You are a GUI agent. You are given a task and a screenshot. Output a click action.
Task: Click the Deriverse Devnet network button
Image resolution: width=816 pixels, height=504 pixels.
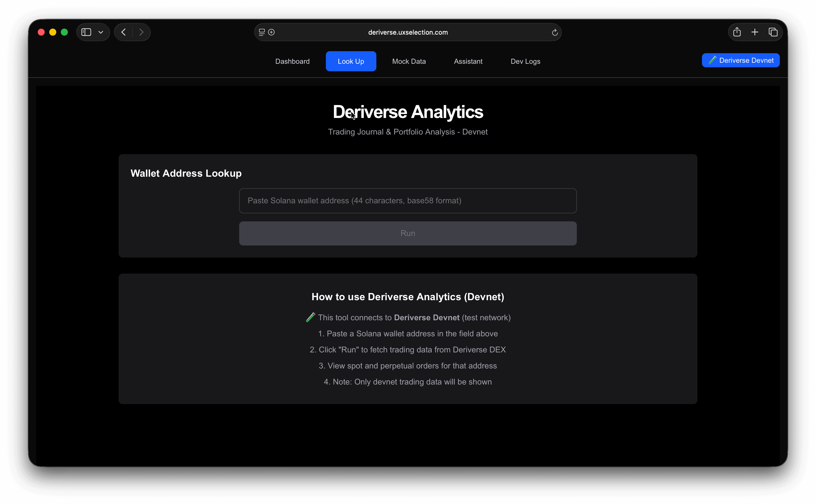click(x=740, y=60)
